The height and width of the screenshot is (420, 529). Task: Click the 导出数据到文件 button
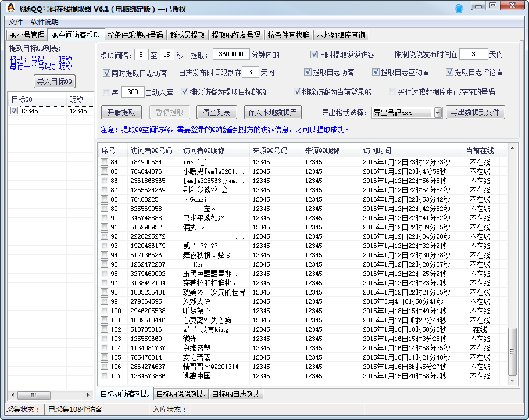[x=475, y=112]
